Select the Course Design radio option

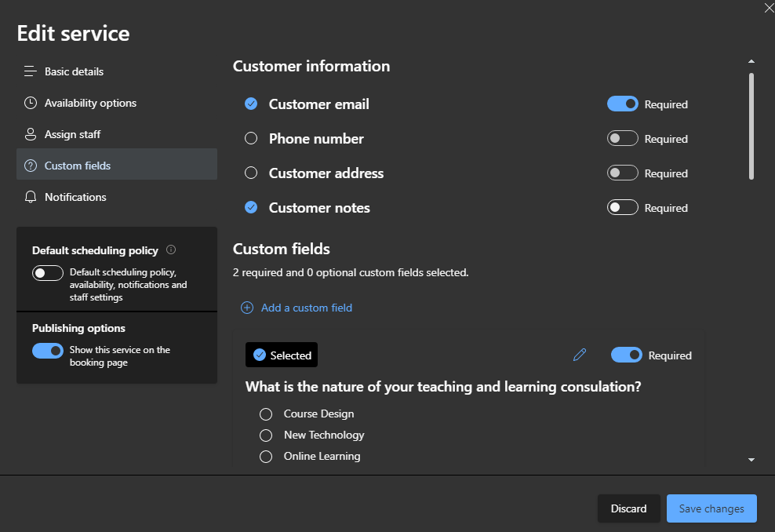pyautogui.click(x=266, y=414)
